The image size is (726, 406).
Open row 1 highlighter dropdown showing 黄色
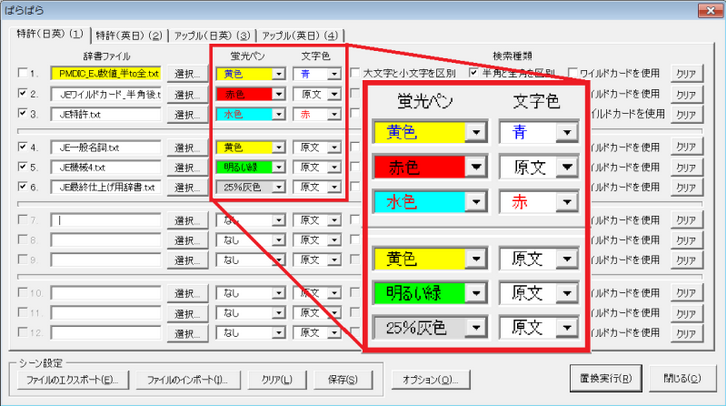pyautogui.click(x=279, y=73)
